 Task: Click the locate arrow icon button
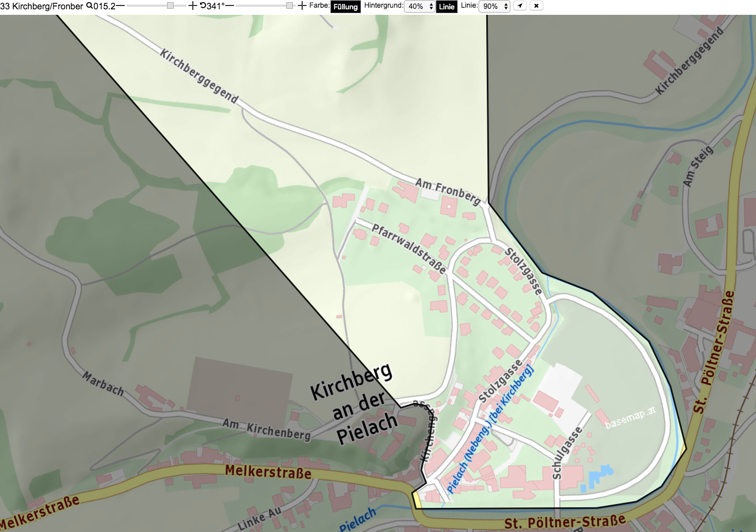point(520,5)
